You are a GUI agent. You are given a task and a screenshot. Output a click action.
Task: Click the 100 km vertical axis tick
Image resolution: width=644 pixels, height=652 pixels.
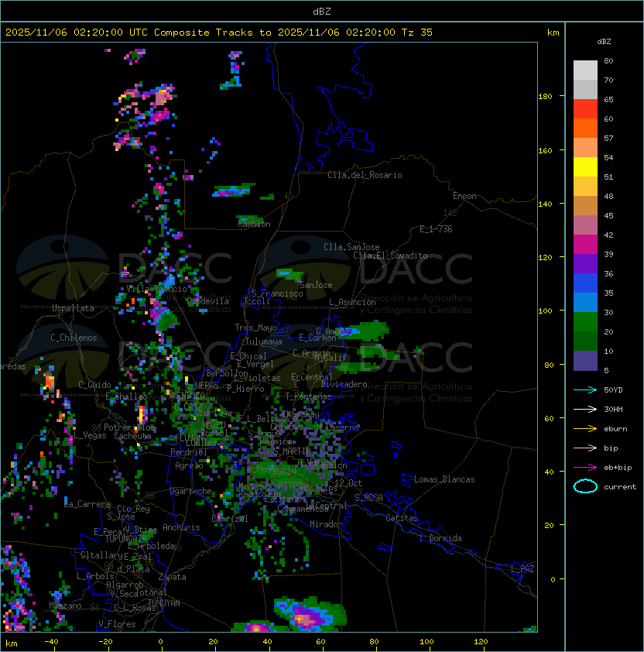pos(545,311)
